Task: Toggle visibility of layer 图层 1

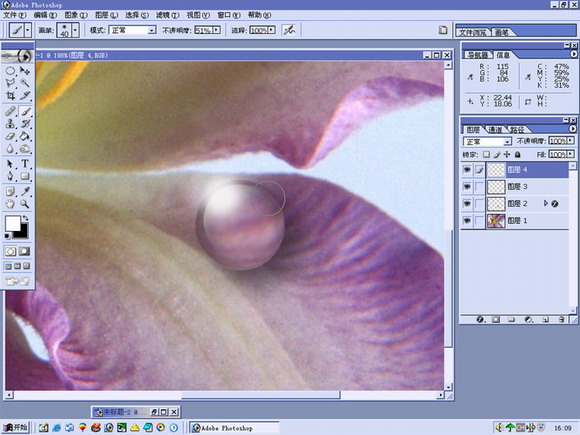Action: tap(467, 221)
